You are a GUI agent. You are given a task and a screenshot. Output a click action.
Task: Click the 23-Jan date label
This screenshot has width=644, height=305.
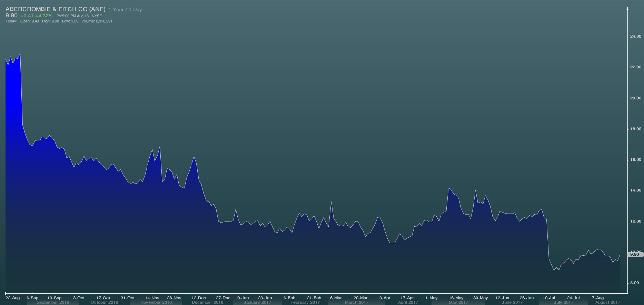click(x=265, y=297)
